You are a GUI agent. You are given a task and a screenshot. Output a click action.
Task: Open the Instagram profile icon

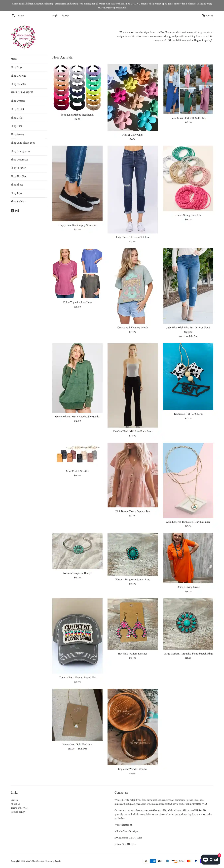(17, 211)
